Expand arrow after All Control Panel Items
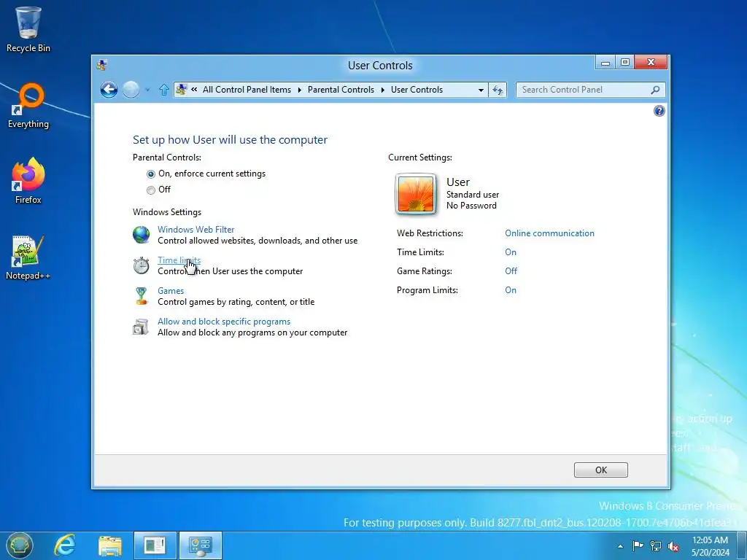Screen dimensions: 747x560 coord(300,90)
